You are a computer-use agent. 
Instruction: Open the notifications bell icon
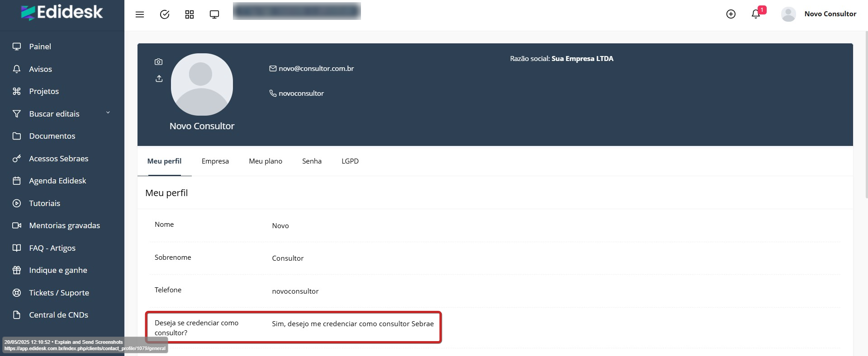coord(755,14)
